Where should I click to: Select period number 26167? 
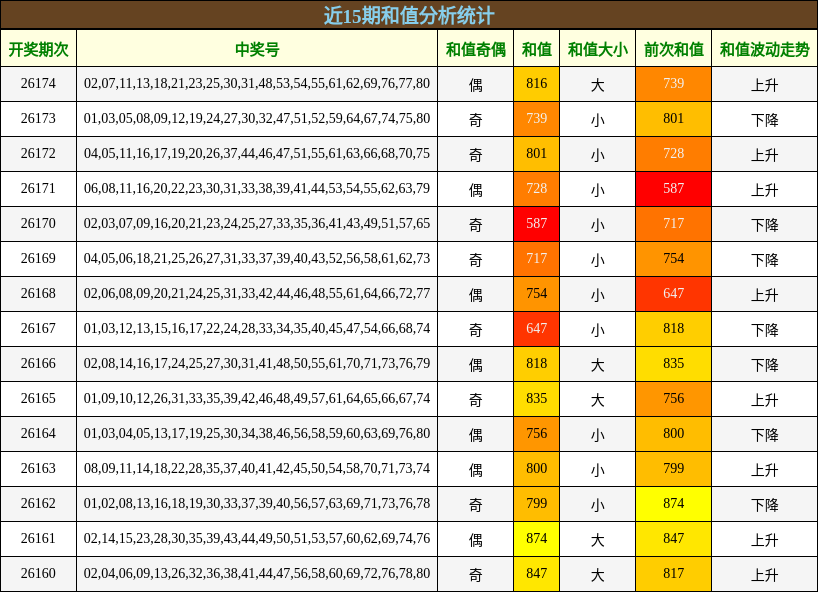(38, 329)
